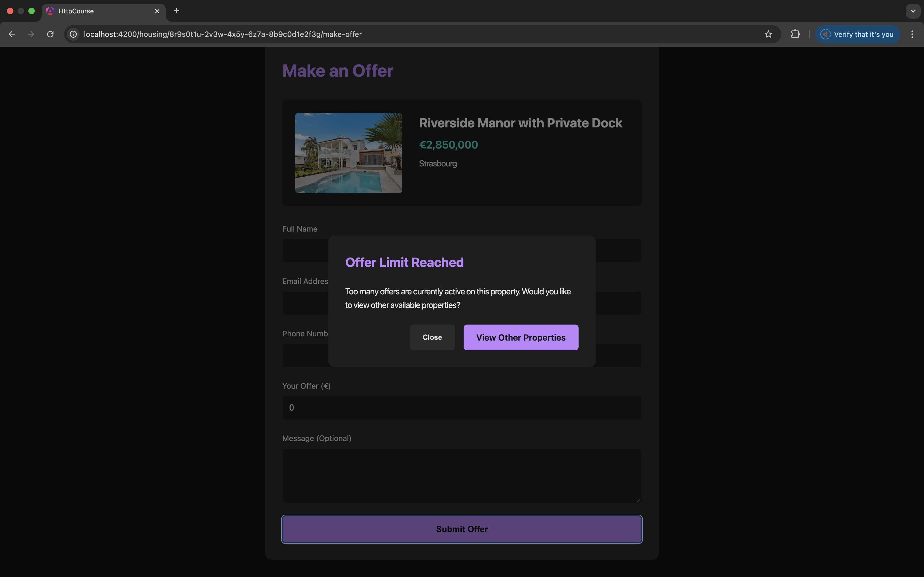Open a new browser tab

[x=176, y=11]
